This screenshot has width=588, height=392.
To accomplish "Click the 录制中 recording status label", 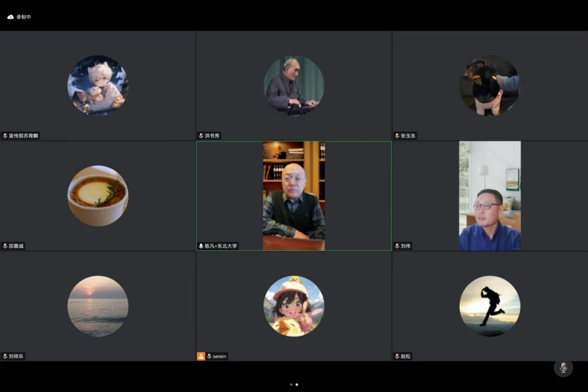I will click(x=24, y=17).
